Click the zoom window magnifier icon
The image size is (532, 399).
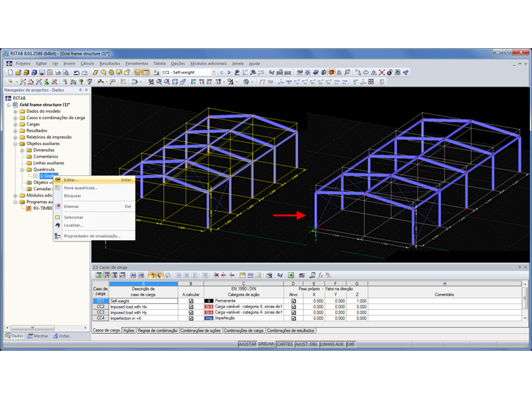point(159,82)
